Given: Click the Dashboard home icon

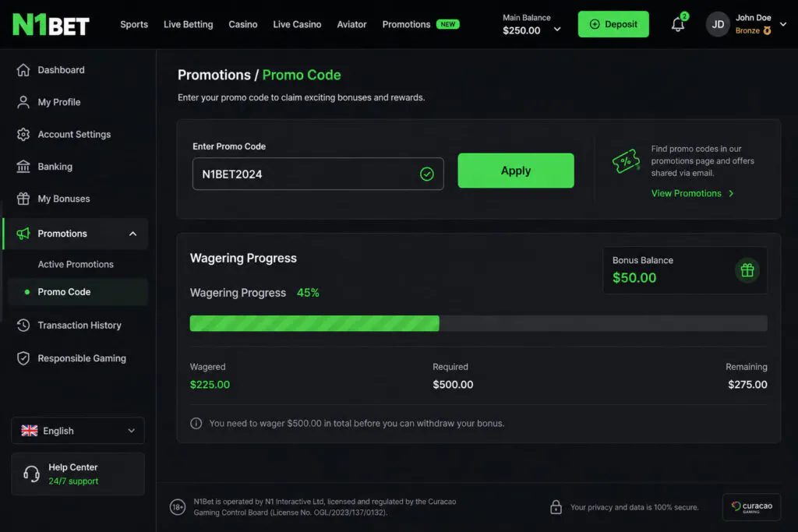Looking at the screenshot, I should point(23,69).
